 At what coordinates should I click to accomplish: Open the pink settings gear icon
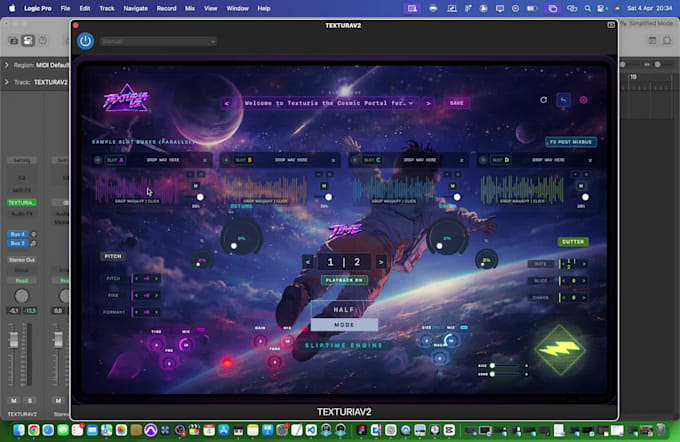(x=583, y=100)
